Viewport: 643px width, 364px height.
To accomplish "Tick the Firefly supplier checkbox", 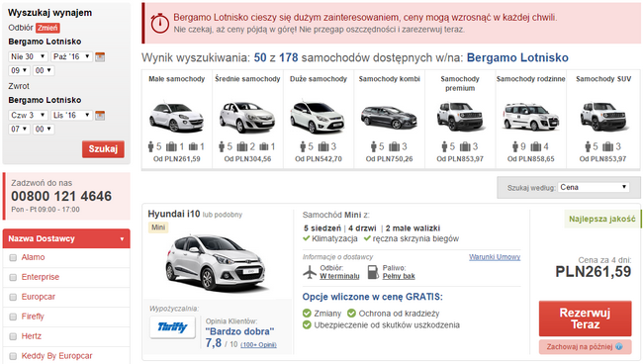I will (13, 317).
